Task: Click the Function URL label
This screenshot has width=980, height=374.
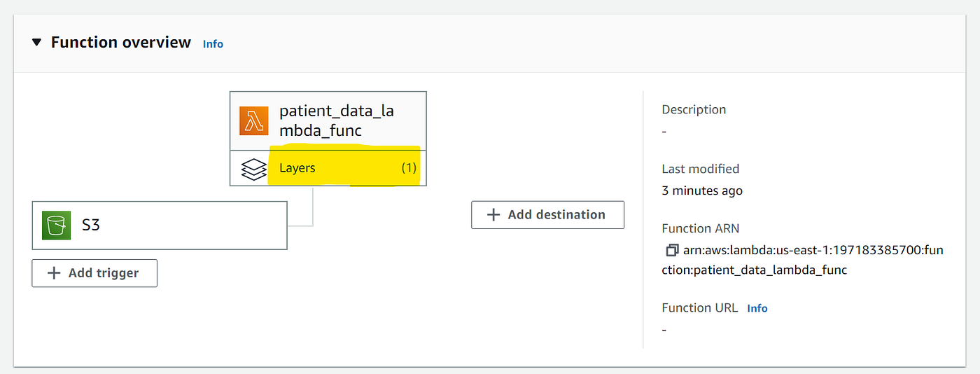Action: (699, 307)
